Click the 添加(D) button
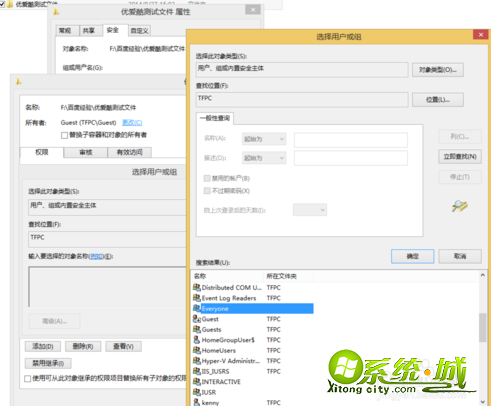The height and width of the screenshot is (406, 491). point(43,346)
